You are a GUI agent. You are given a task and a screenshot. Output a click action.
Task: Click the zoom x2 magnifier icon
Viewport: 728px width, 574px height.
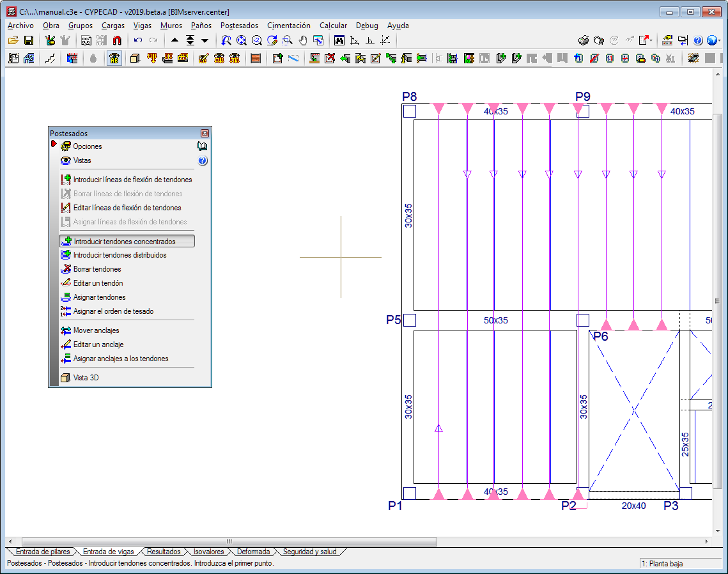tap(257, 40)
